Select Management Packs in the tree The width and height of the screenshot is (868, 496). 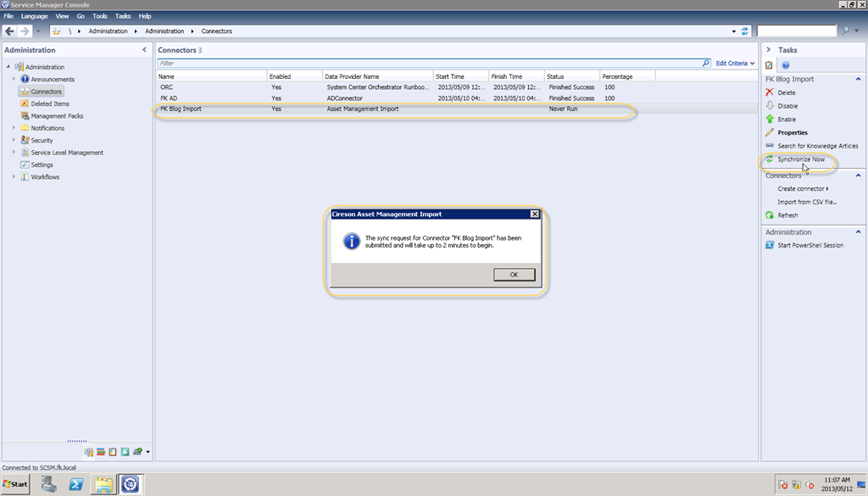coord(57,116)
